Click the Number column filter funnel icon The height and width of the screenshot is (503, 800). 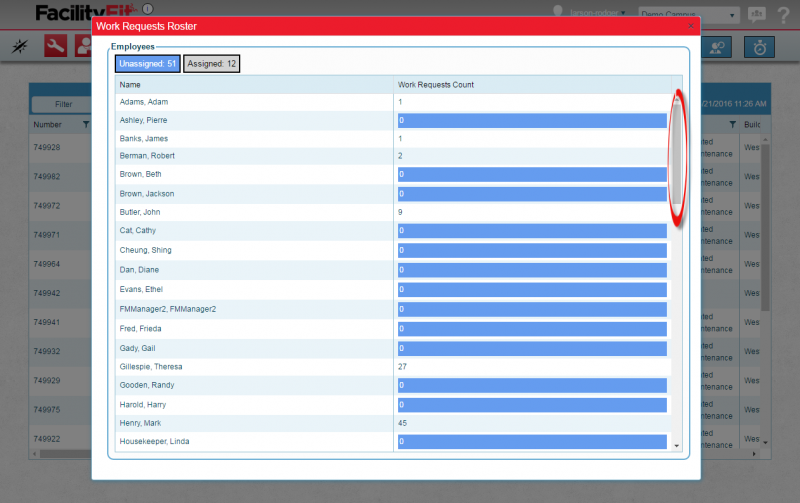(86, 124)
